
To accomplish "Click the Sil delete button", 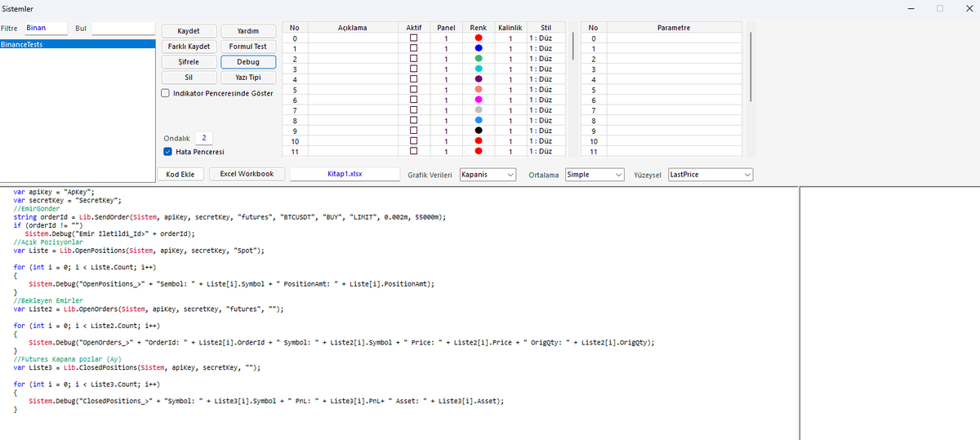I will tap(189, 78).
